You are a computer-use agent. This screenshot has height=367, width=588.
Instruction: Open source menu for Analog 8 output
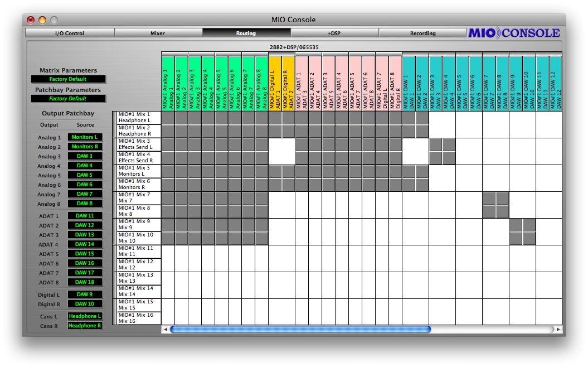85,204
